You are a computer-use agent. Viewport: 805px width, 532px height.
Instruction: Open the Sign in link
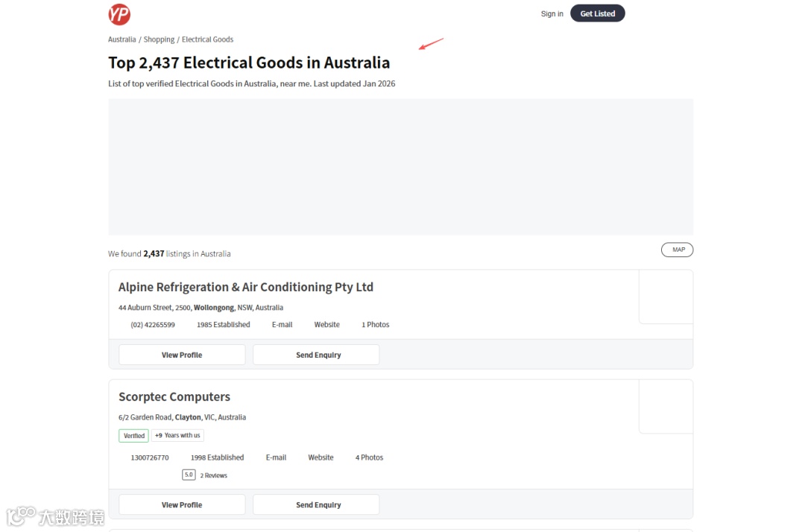click(x=552, y=14)
